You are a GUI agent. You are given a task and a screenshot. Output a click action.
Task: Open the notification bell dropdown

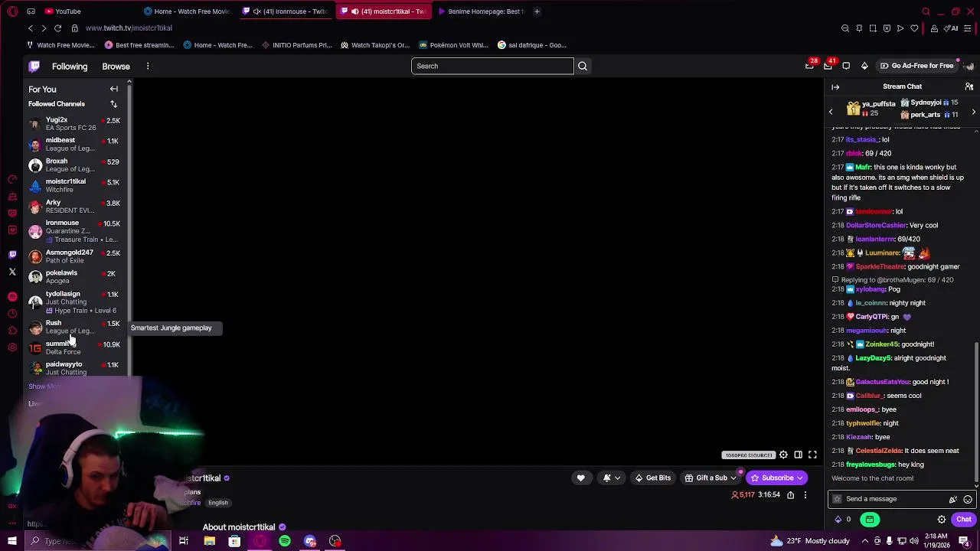611,478
